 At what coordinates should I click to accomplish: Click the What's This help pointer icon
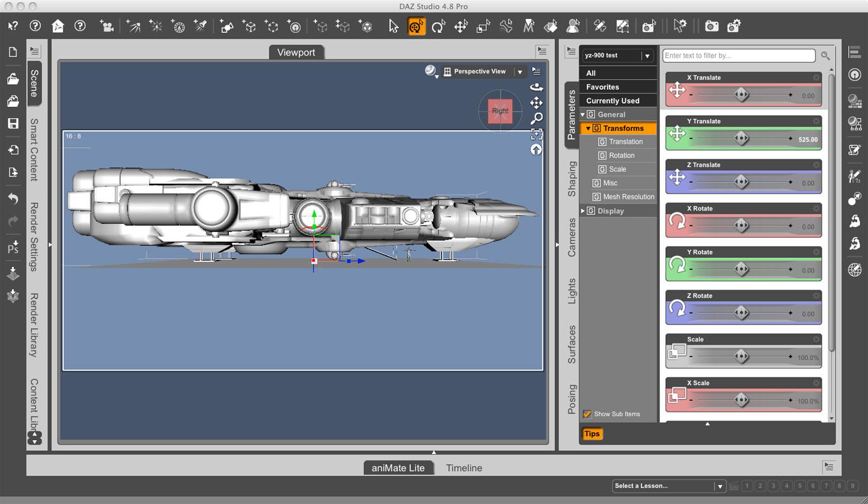[13, 26]
